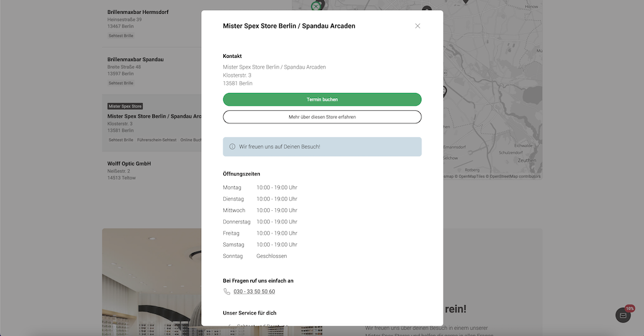This screenshot has height=336, width=644.
Task: Click the store interior photo
Action: point(152,282)
